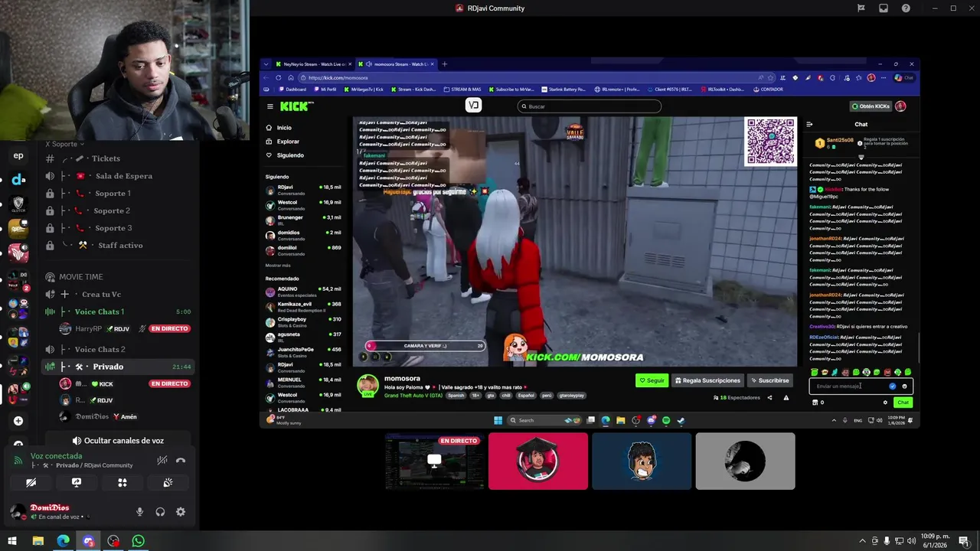The image size is (980, 551).
Task: Toggle noise suppression icon beside Voz conectada
Action: tap(162, 460)
